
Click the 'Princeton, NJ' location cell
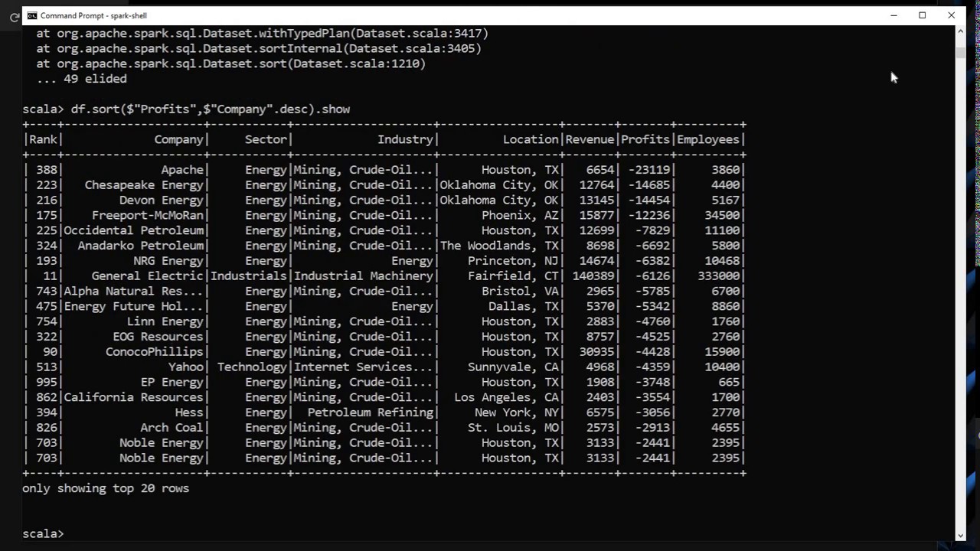[514, 261]
